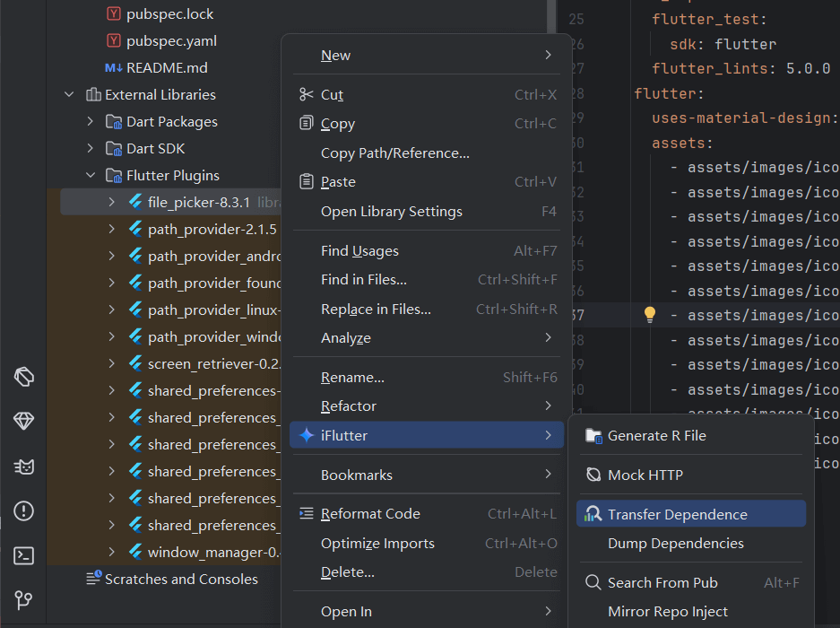Viewport: 840px width, 628px height.
Task: Click the Search From Pub magnifier icon
Action: tap(593, 582)
